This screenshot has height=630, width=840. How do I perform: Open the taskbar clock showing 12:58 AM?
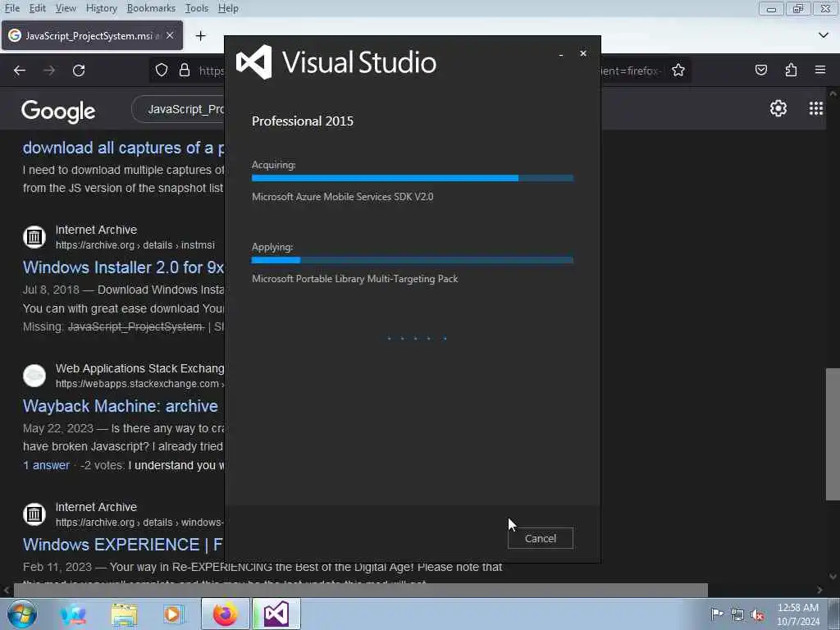click(x=798, y=614)
